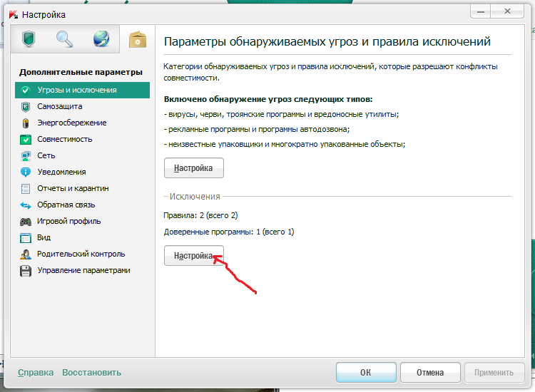Click the window icon beside Вид

tap(26, 238)
